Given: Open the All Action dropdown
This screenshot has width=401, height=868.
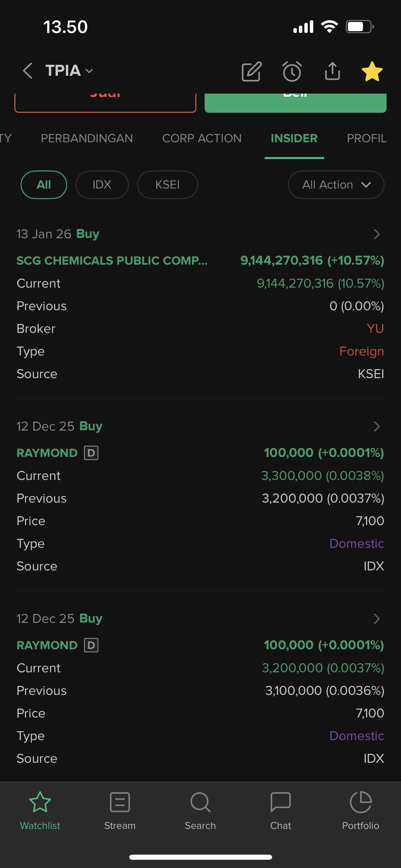Looking at the screenshot, I should pos(336,185).
